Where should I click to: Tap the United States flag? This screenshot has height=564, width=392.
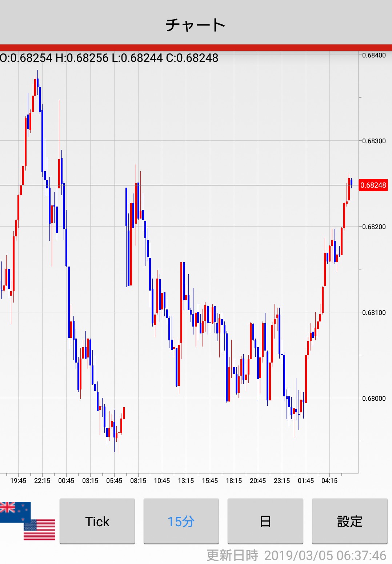click(x=40, y=530)
